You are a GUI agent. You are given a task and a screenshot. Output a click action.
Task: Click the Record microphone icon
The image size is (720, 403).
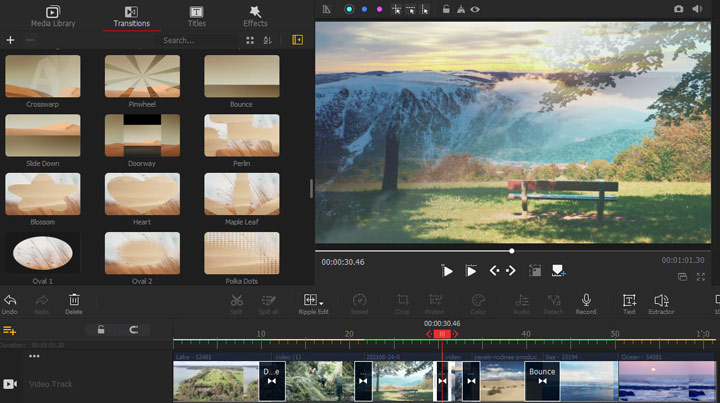tap(586, 300)
